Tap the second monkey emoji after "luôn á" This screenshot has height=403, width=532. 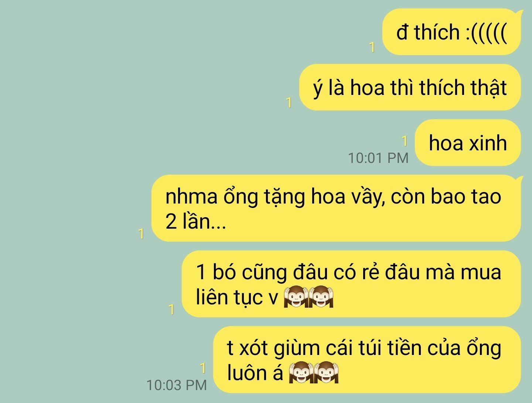click(326, 372)
